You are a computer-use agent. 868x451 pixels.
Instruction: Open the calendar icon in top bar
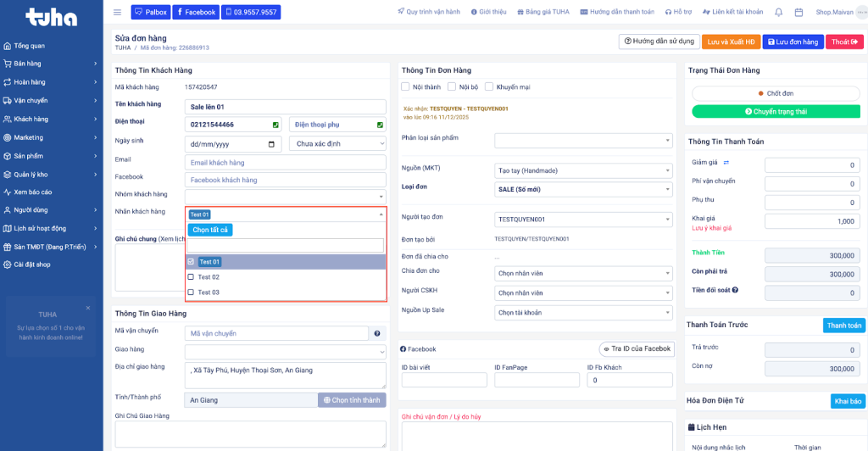[800, 12]
